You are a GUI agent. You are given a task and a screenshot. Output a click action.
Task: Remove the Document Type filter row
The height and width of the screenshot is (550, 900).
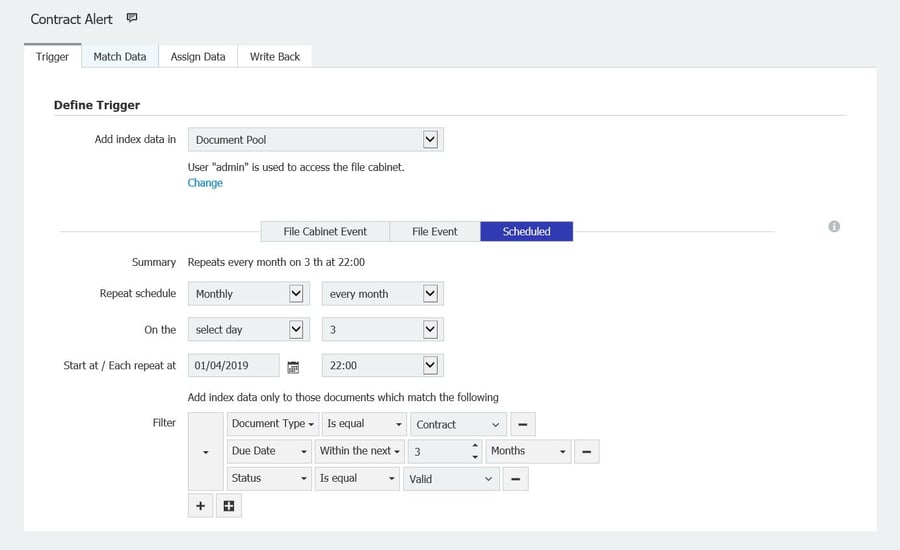(x=522, y=425)
